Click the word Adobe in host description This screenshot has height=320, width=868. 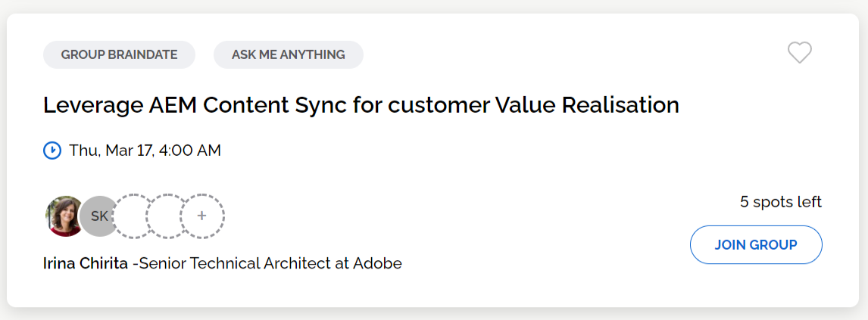pos(377,263)
